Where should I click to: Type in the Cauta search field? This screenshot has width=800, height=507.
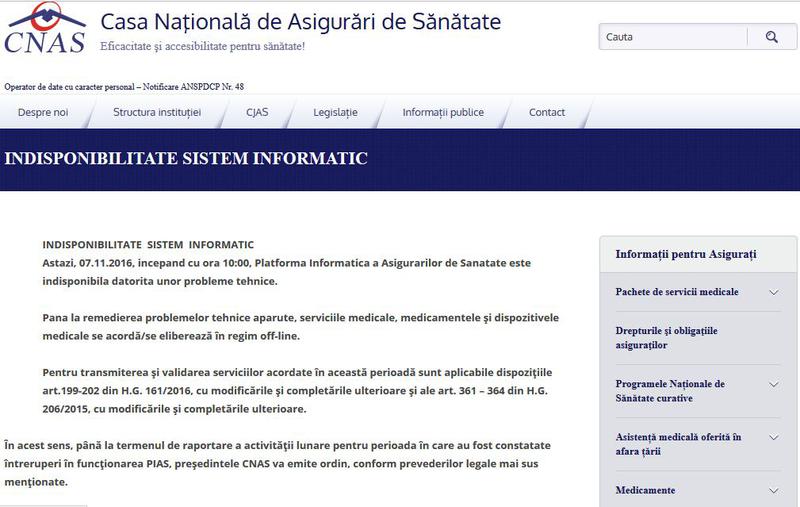point(672,37)
